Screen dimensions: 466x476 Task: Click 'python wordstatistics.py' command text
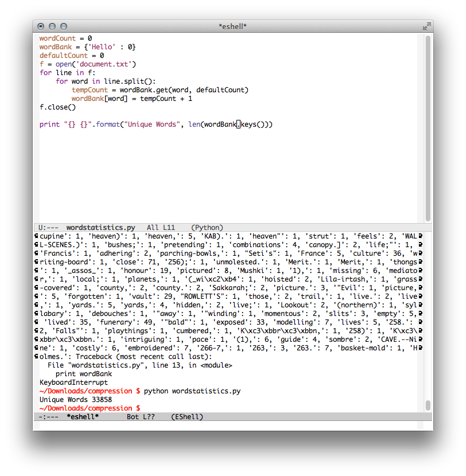pos(192,391)
